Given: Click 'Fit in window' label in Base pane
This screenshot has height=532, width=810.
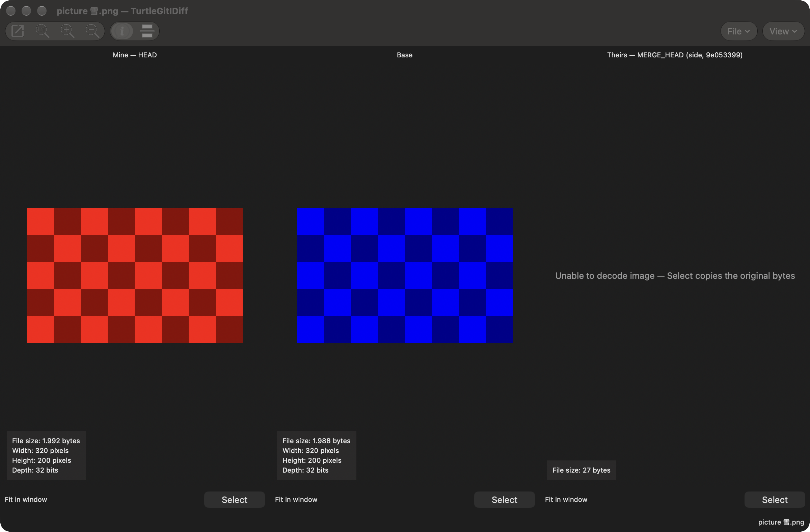Looking at the screenshot, I should pos(296,499).
